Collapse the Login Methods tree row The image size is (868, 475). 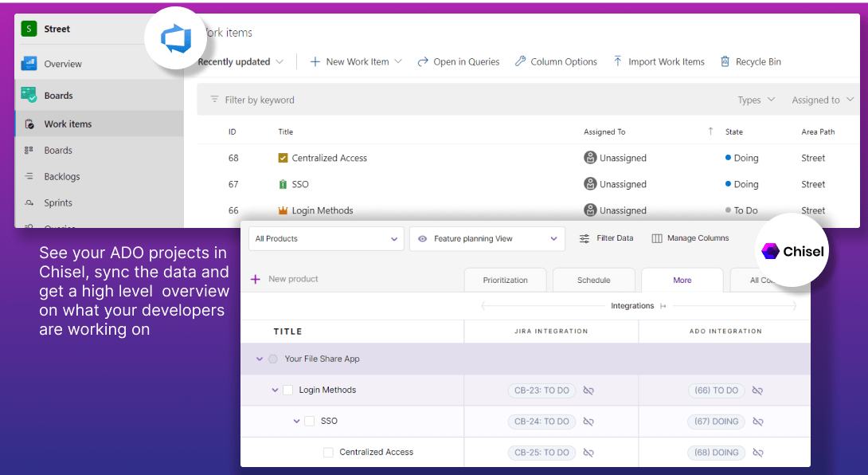tap(275, 391)
